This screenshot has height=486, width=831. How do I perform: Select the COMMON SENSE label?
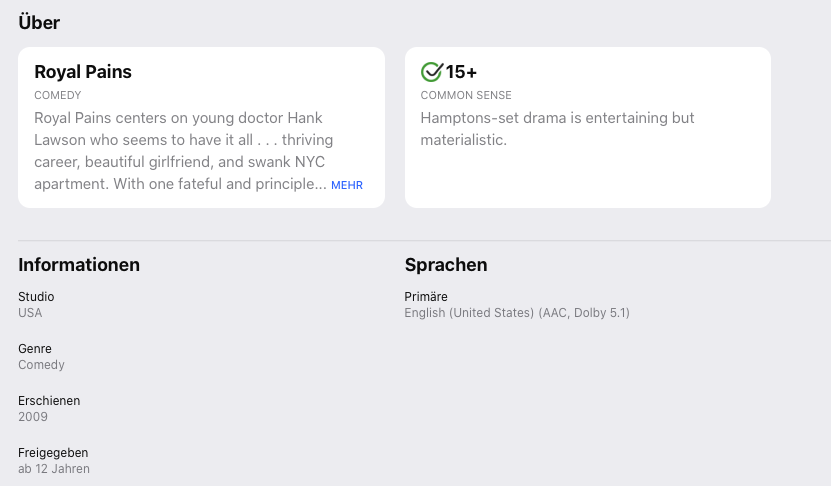tap(466, 96)
